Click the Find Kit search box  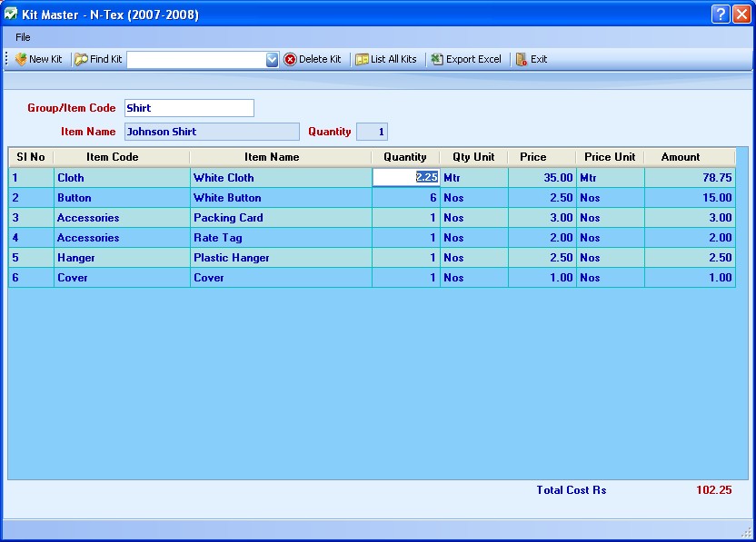(196, 59)
